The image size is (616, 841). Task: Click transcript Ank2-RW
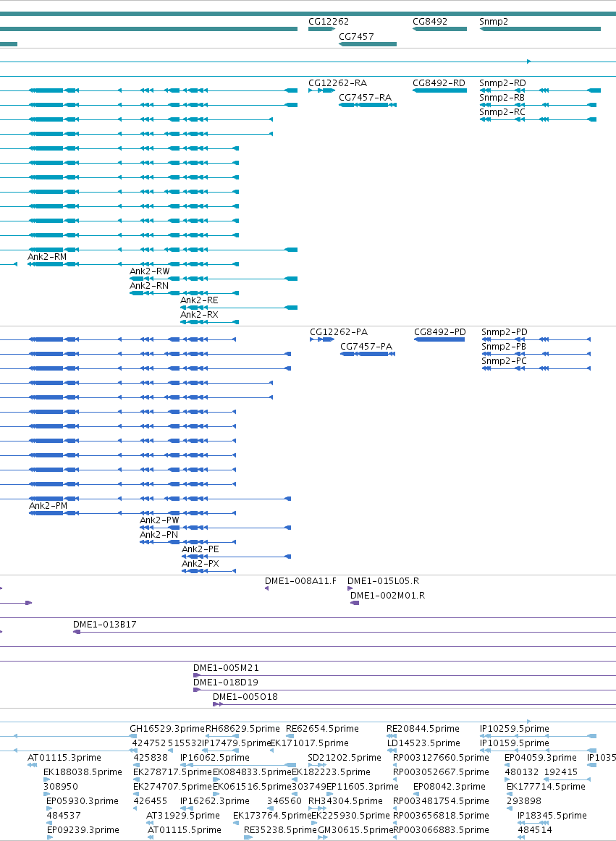150,271
